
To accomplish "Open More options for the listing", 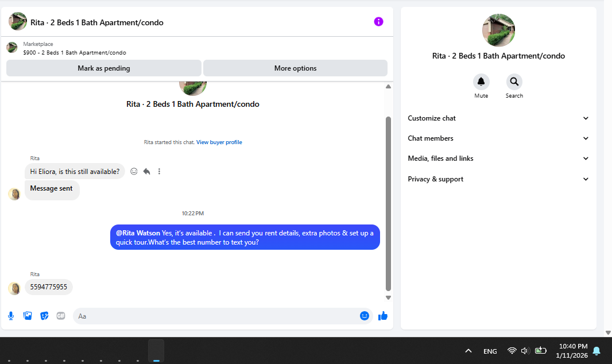I will tap(296, 68).
